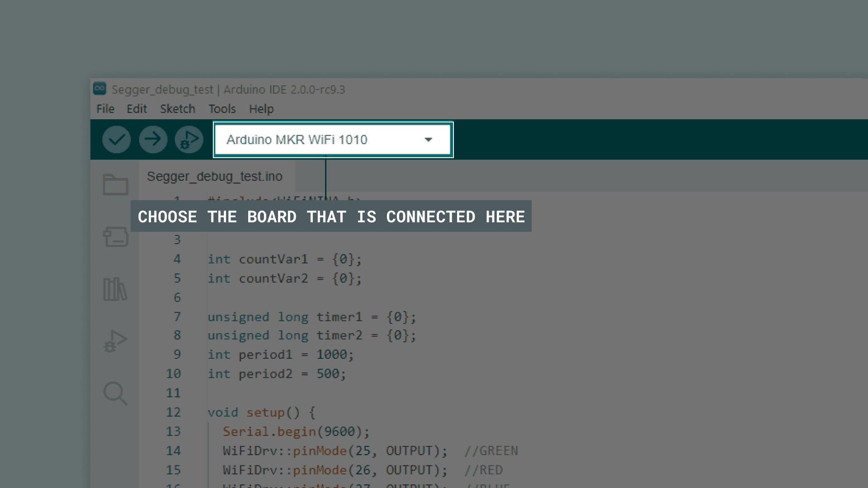The width and height of the screenshot is (868, 488).
Task: Place cursor on Serial.begin(9600) line
Action: coord(296,432)
